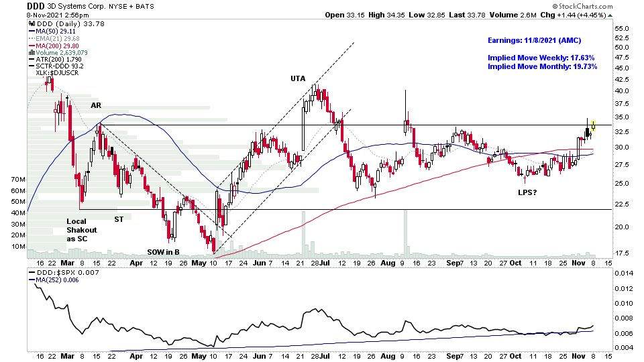Click the 'High 34.35' value
This screenshot has width=644, height=362.
coord(386,15)
